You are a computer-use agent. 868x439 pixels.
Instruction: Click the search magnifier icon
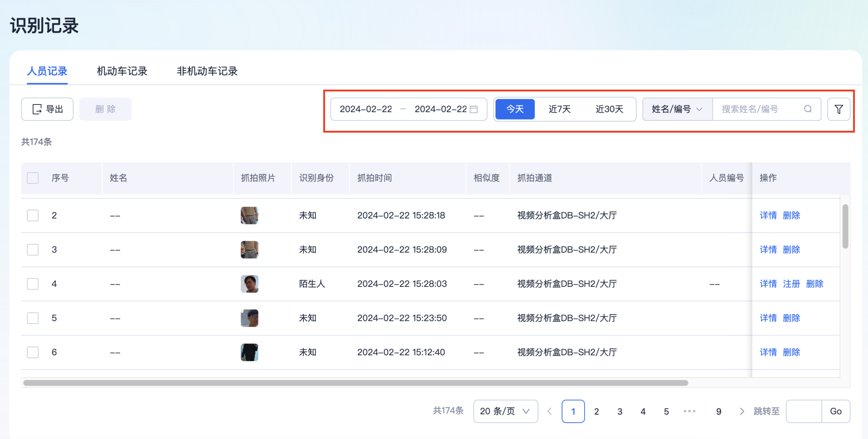808,109
